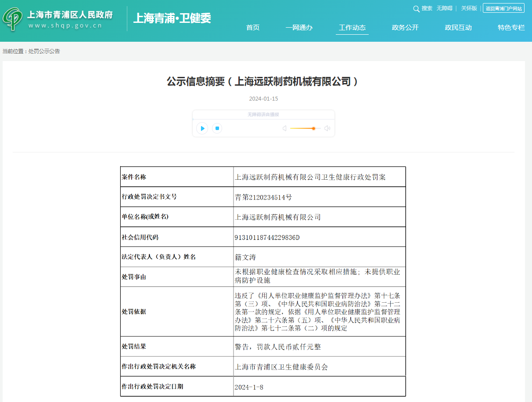Click the 作出行政处罚决定机关名称 label
The width and height of the screenshot is (532, 402).
pos(158,366)
